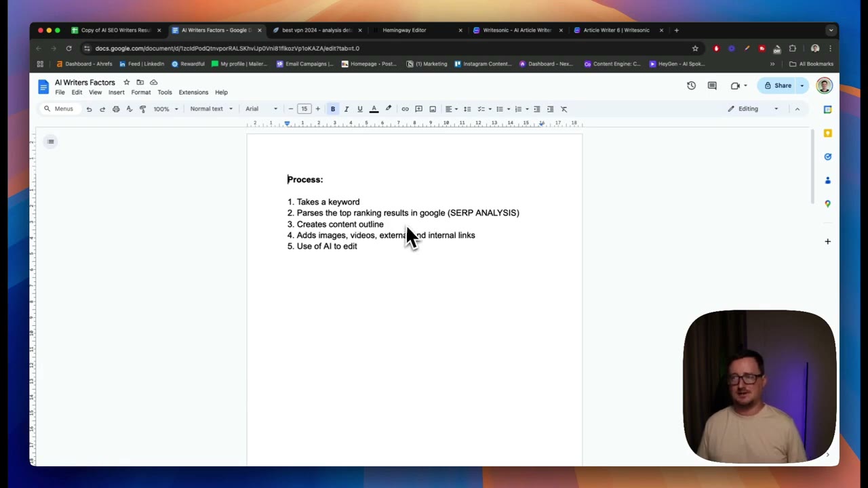Print the document using the printer icon
The width and height of the screenshot is (868, 488).
pyautogui.click(x=116, y=109)
